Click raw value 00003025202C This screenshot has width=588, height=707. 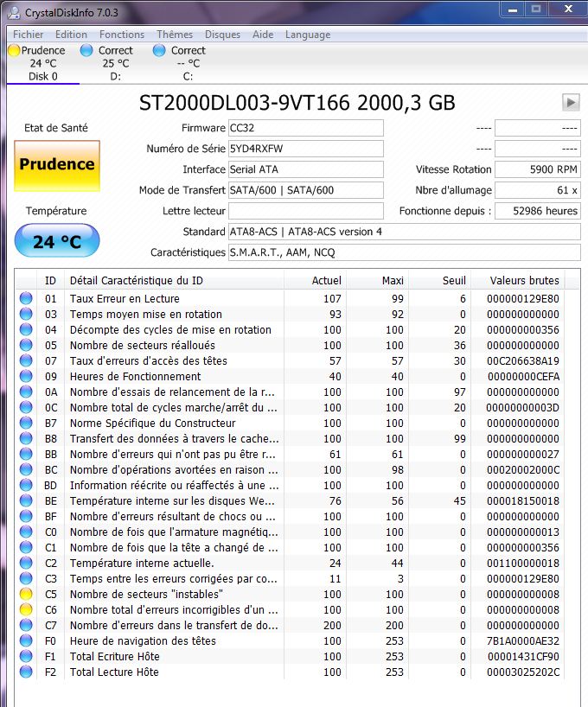[523, 672]
